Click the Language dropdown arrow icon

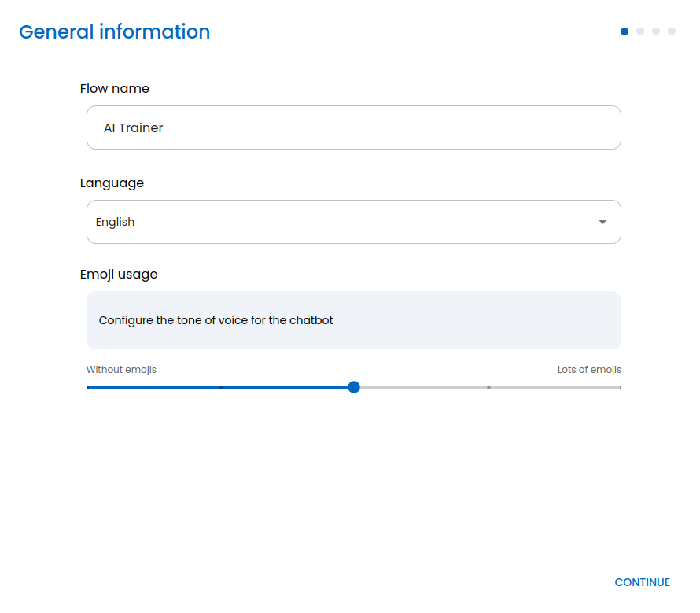point(602,222)
